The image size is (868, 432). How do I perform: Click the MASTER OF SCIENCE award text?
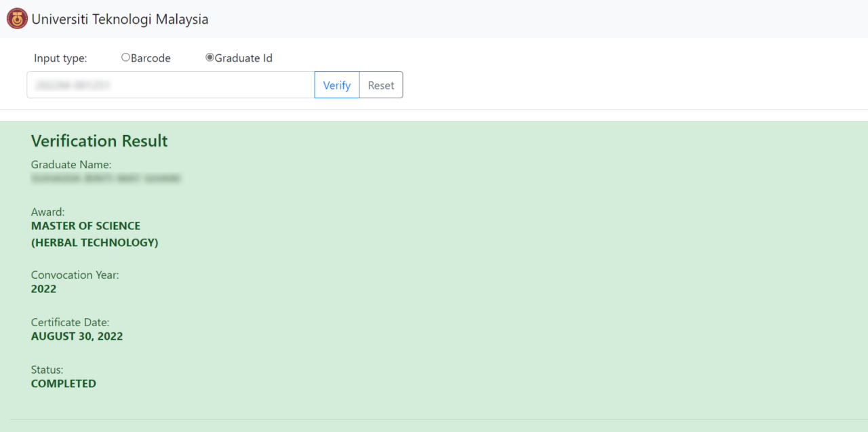(x=85, y=226)
